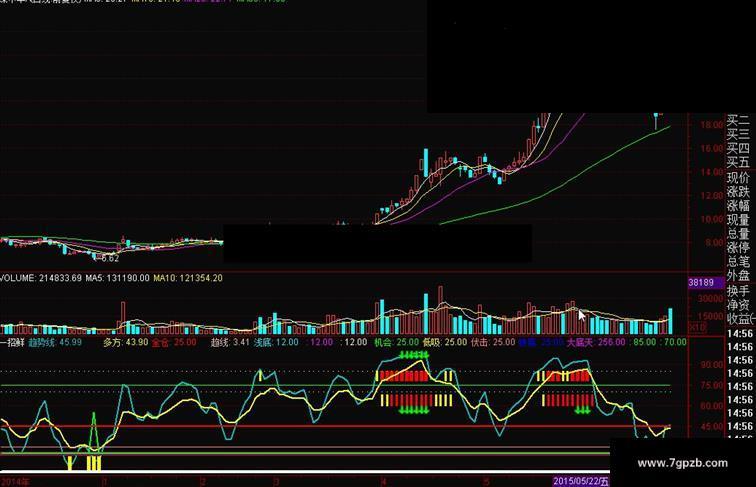This screenshot has width=756, height=487.
Task: Select the 买四 row in quote panel
Action: pyautogui.click(x=738, y=148)
